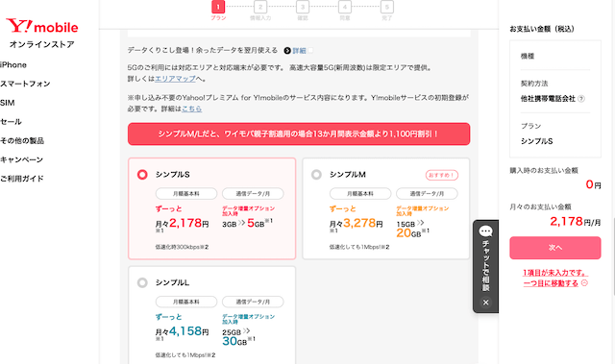Screen dimensions: 615x364
Task: Click the circled arrow after 一つ目に移動する
Action: [584, 283]
